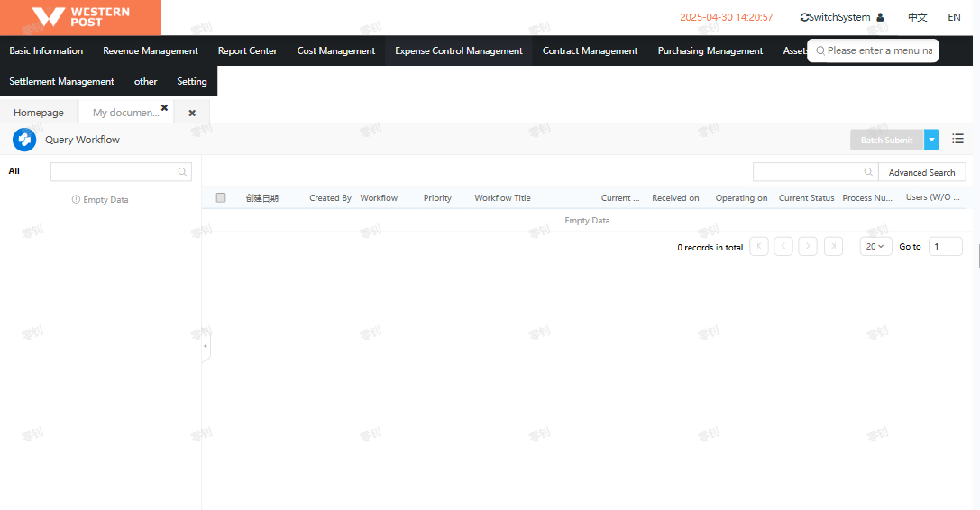
Task: Open Expense Control Management menu
Action: point(459,50)
